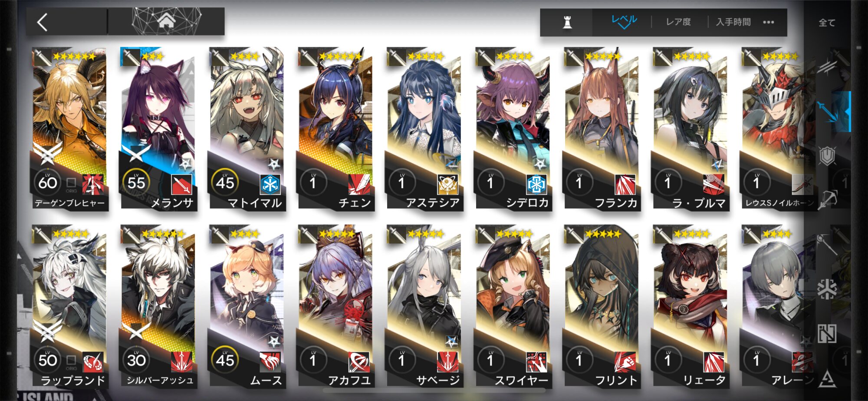
Task: Select the Sniper crossbow class filter
Action: (827, 200)
